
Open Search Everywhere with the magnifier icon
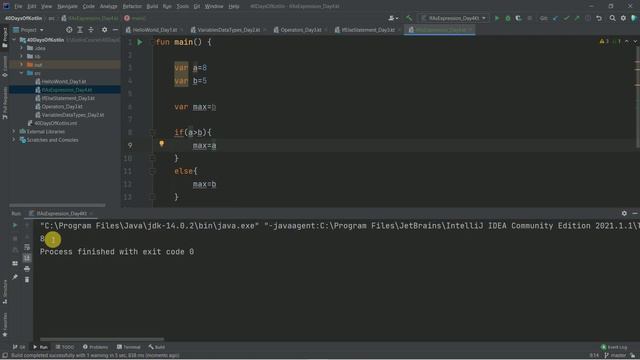click(613, 18)
